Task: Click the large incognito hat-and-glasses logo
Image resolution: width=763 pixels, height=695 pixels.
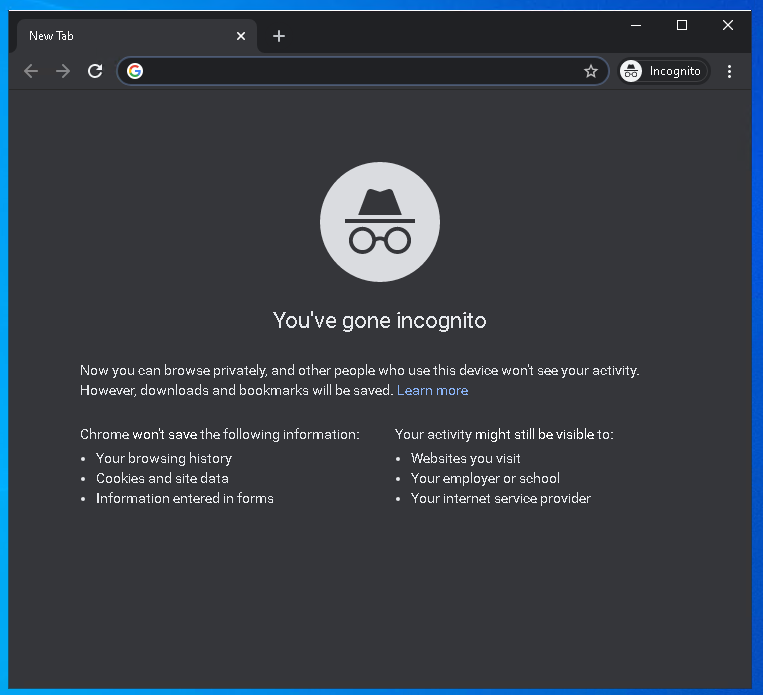Action: 380,222
